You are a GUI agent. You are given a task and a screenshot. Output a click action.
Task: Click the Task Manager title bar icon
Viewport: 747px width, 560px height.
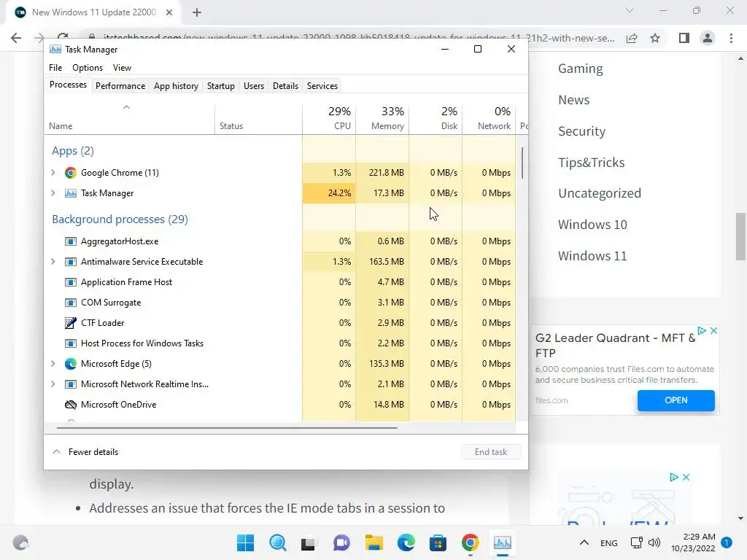click(x=55, y=49)
